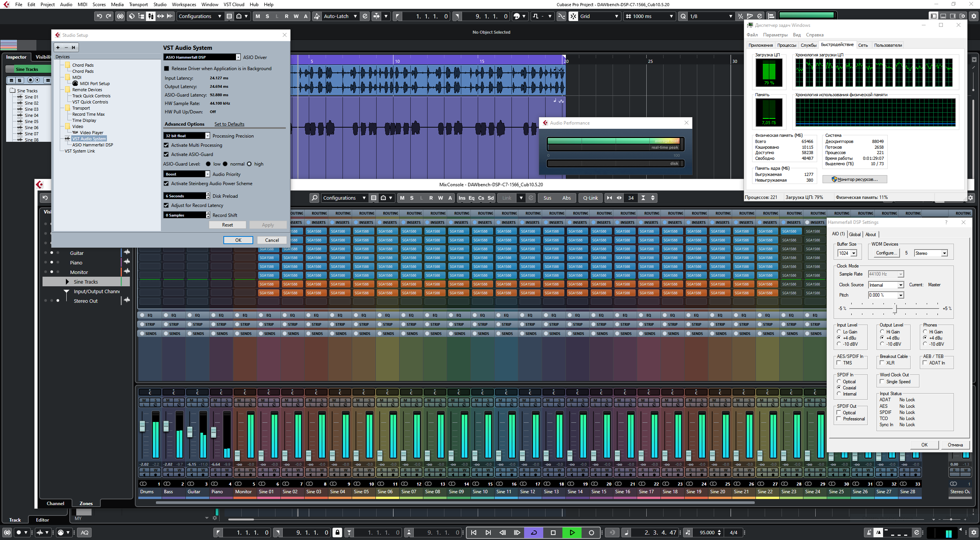Screen dimensions: 980x540
Task: Open the Transport menu in the menu bar
Action: coord(138,5)
